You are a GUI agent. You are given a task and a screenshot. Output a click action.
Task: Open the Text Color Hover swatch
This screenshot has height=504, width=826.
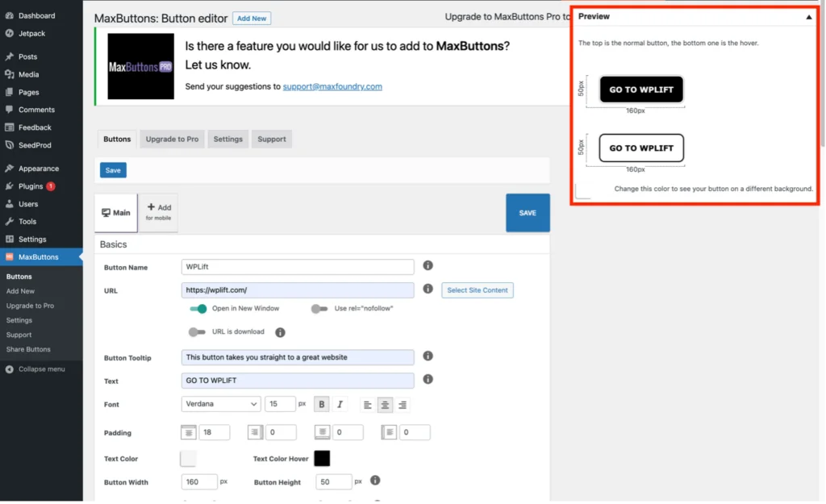322,458
